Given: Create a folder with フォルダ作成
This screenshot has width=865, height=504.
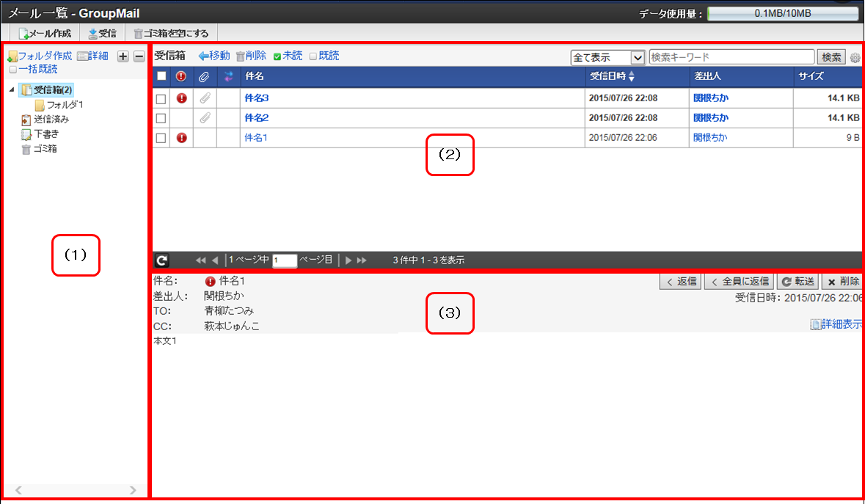Looking at the screenshot, I should tap(40, 56).
